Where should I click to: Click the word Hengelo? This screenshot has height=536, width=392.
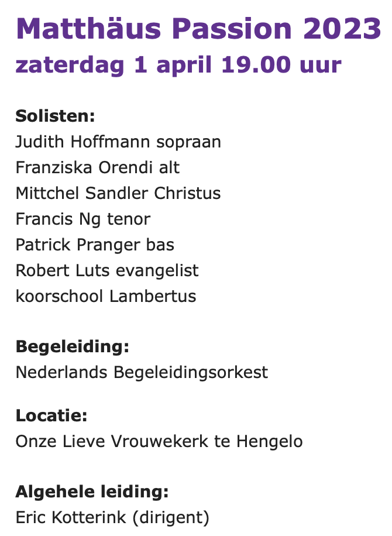270,441
